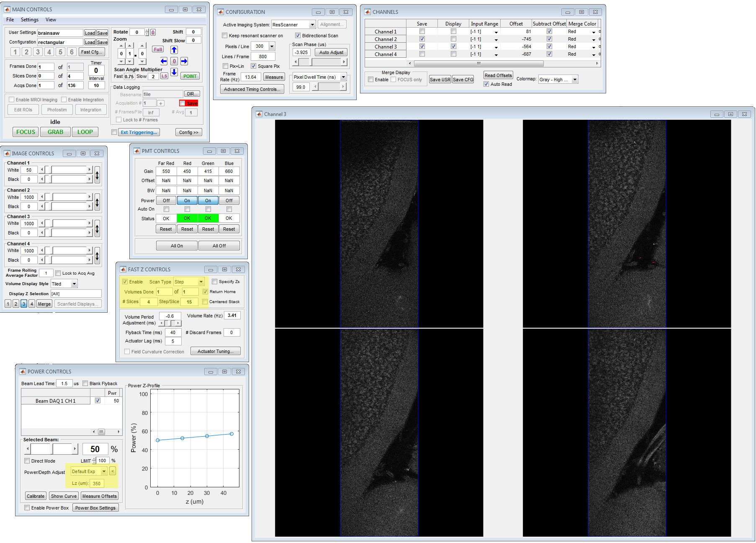The image size is (756, 543).
Task: Click Channel 3 up-down arrow button in Image Controls
Action: coord(97,228)
